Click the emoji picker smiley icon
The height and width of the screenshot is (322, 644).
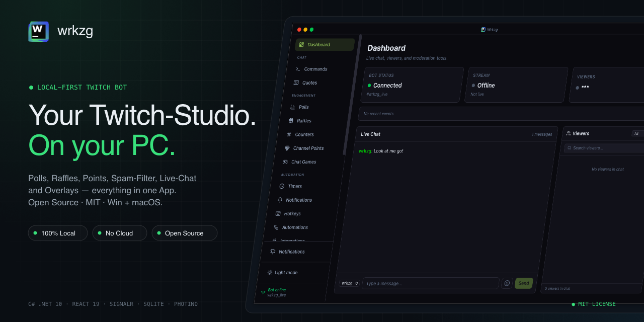[x=507, y=283]
